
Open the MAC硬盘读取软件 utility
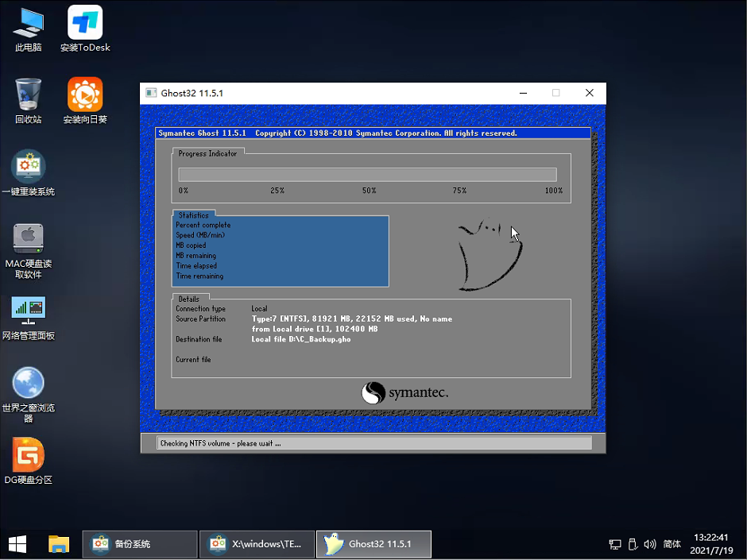pos(28,238)
